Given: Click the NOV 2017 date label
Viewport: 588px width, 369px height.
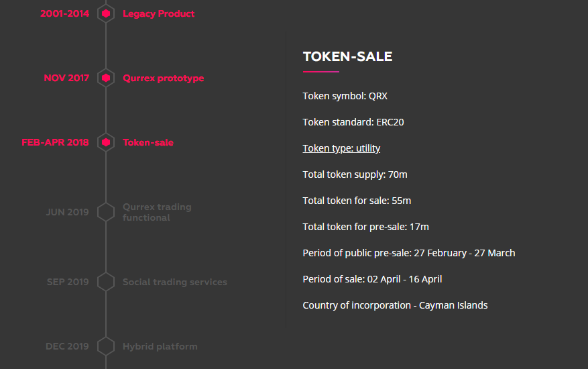Looking at the screenshot, I should click(x=67, y=78).
